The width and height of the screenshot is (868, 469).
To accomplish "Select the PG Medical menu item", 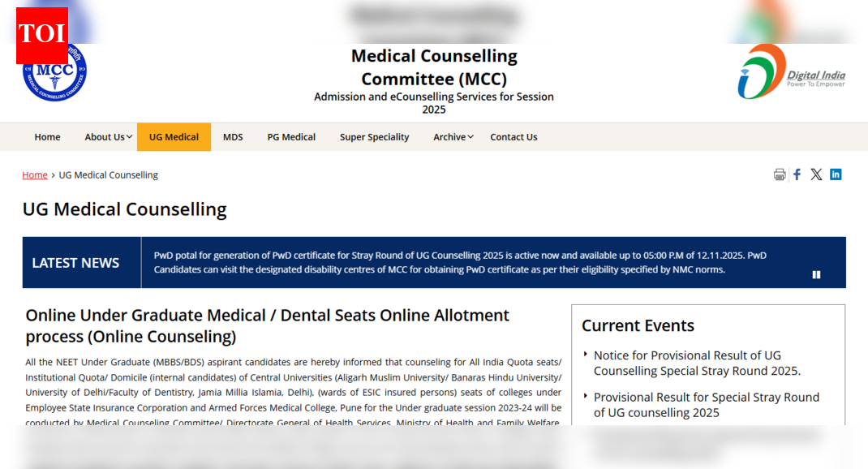I will pos(291,136).
